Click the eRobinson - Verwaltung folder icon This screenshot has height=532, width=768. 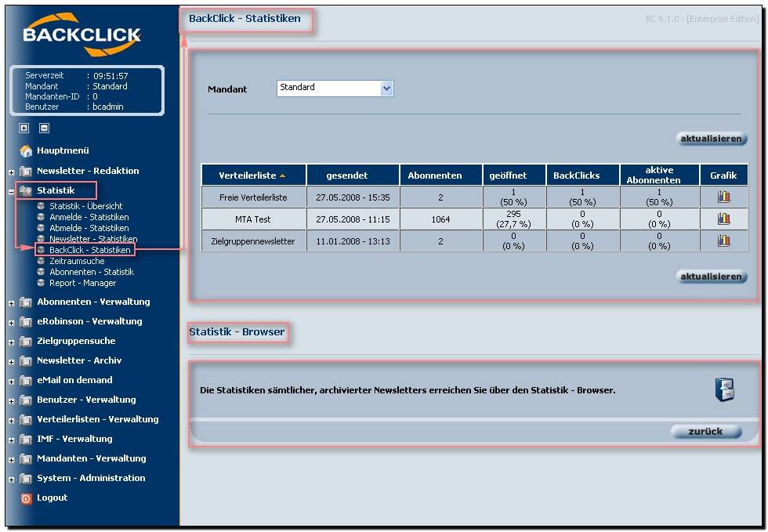coord(25,321)
